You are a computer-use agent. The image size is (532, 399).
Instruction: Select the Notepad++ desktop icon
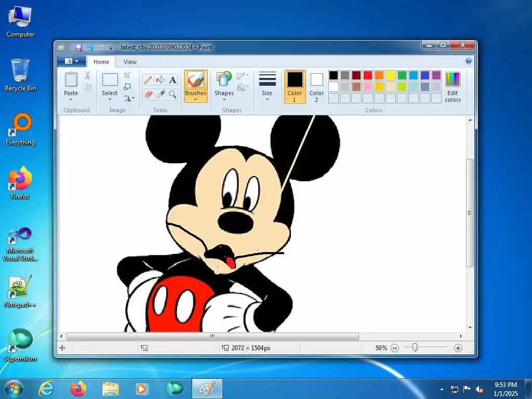[x=20, y=291]
